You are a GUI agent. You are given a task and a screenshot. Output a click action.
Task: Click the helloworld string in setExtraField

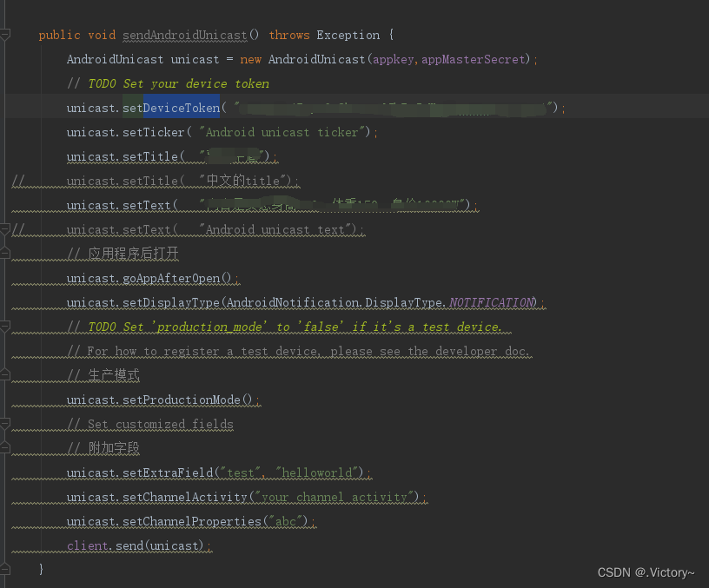click(319, 472)
